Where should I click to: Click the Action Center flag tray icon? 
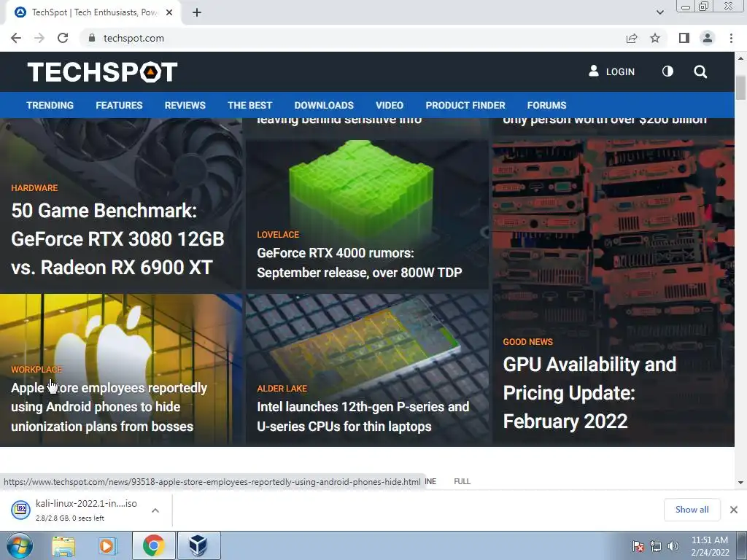tap(638, 546)
